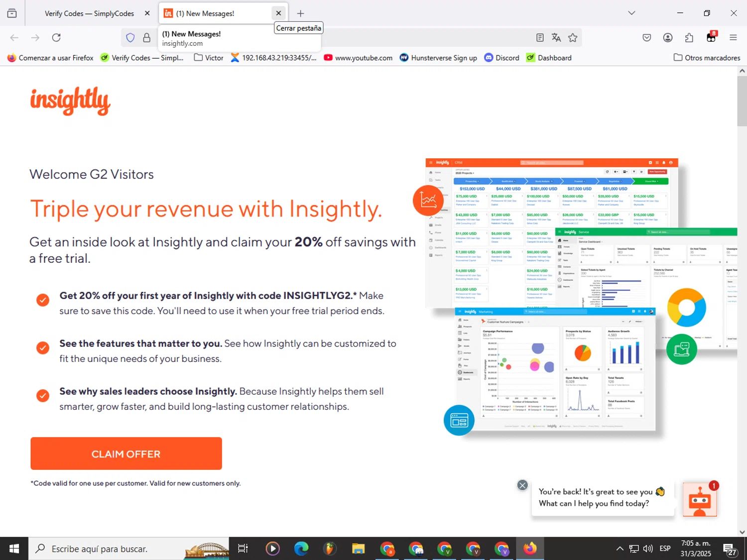
Task: Open the www.youtube.com bookmark
Action: 358,58
